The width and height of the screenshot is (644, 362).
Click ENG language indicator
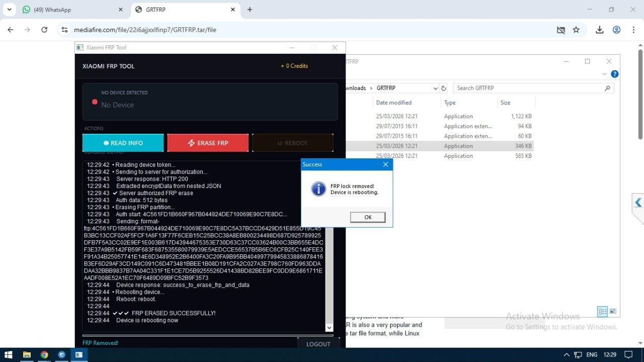pos(592,354)
